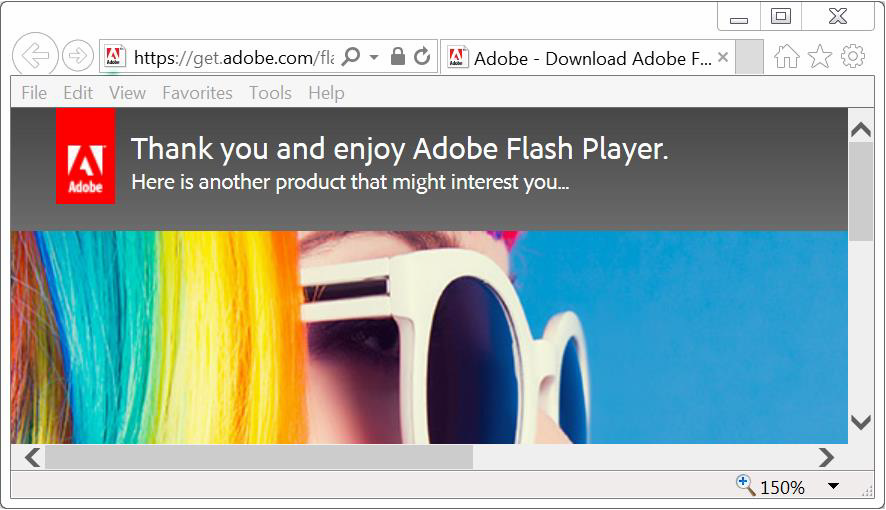
Task: Open the File menu
Action: pos(34,93)
